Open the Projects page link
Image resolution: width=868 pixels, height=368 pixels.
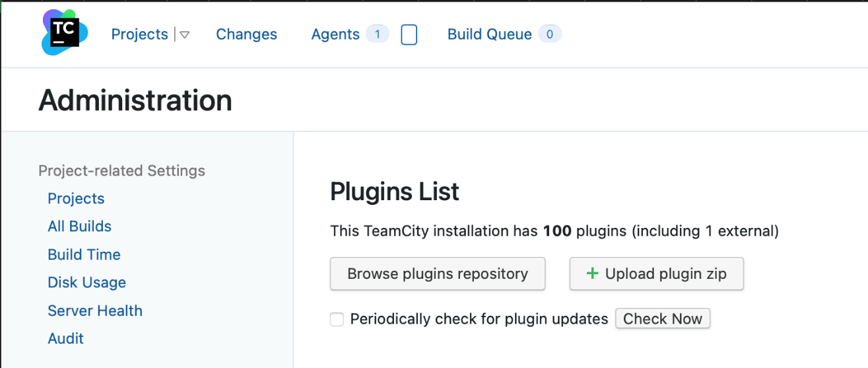139,34
